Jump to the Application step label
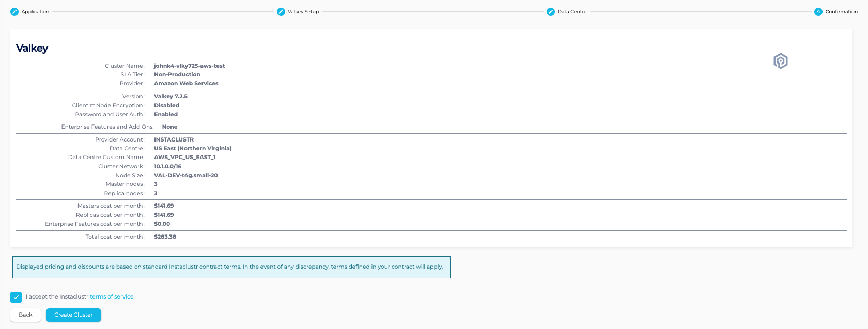The width and height of the screenshot is (868, 329). coord(35,12)
